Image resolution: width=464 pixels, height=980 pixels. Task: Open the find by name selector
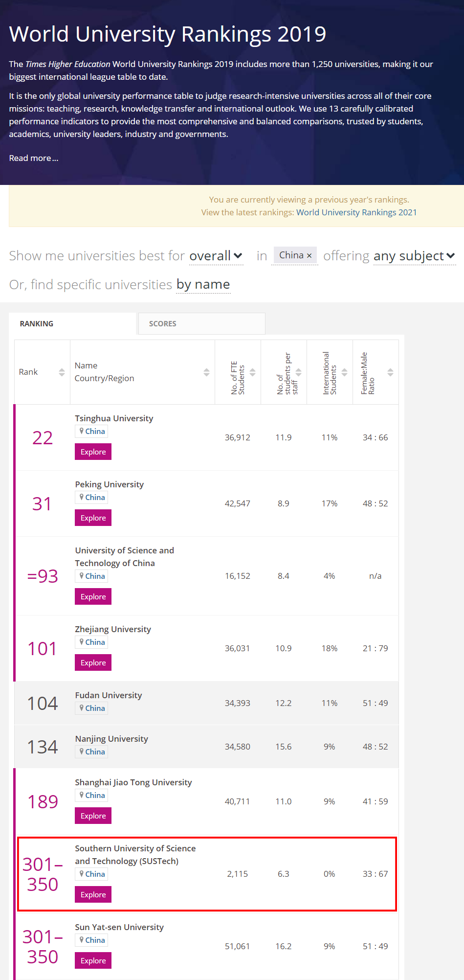click(x=203, y=284)
